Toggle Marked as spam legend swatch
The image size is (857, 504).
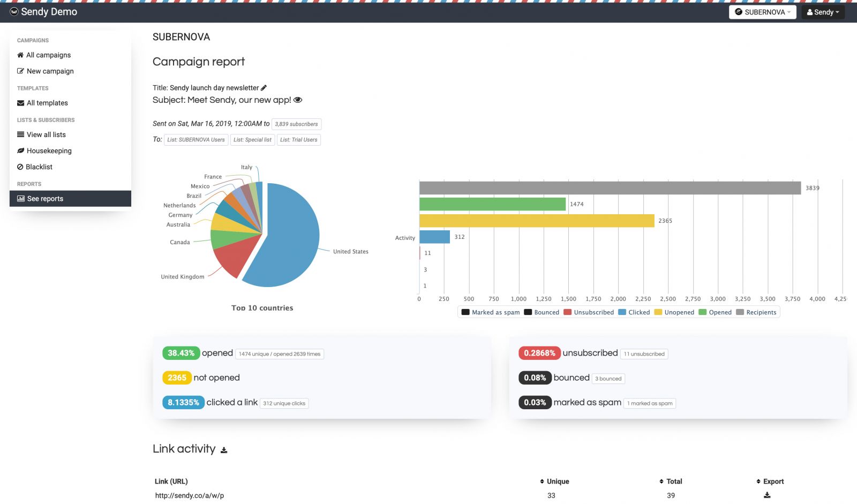pyautogui.click(x=465, y=312)
